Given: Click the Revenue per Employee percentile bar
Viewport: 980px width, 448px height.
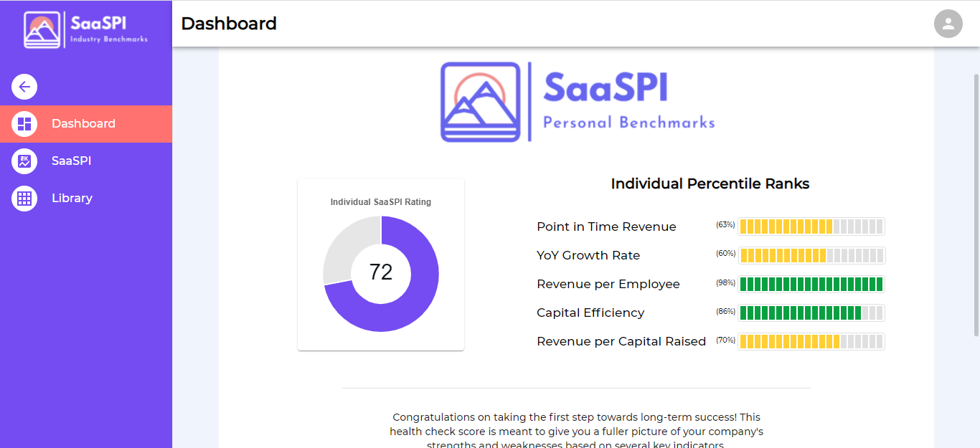Looking at the screenshot, I should pos(811,284).
